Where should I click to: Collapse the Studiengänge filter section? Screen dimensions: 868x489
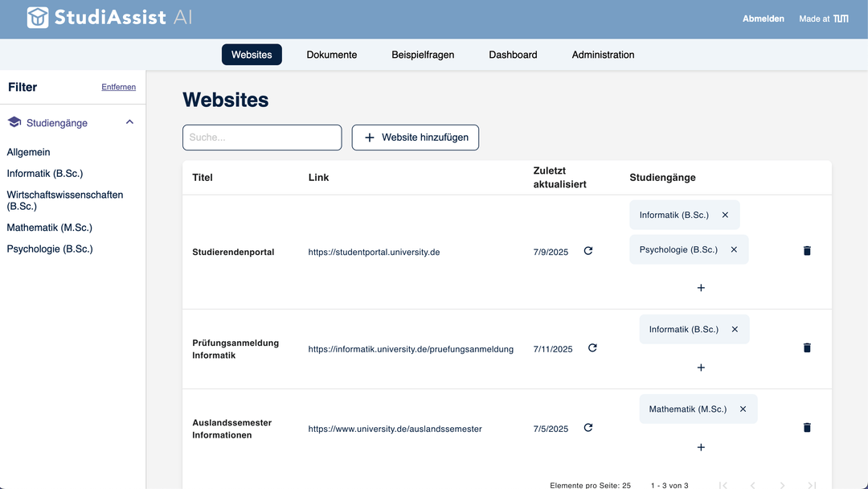[x=129, y=121]
